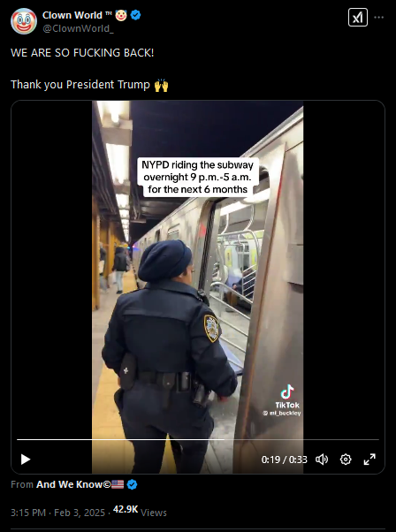Viewport: 396px width, 532px height.
Task: Mute the video using speaker icon
Action: tap(322, 460)
